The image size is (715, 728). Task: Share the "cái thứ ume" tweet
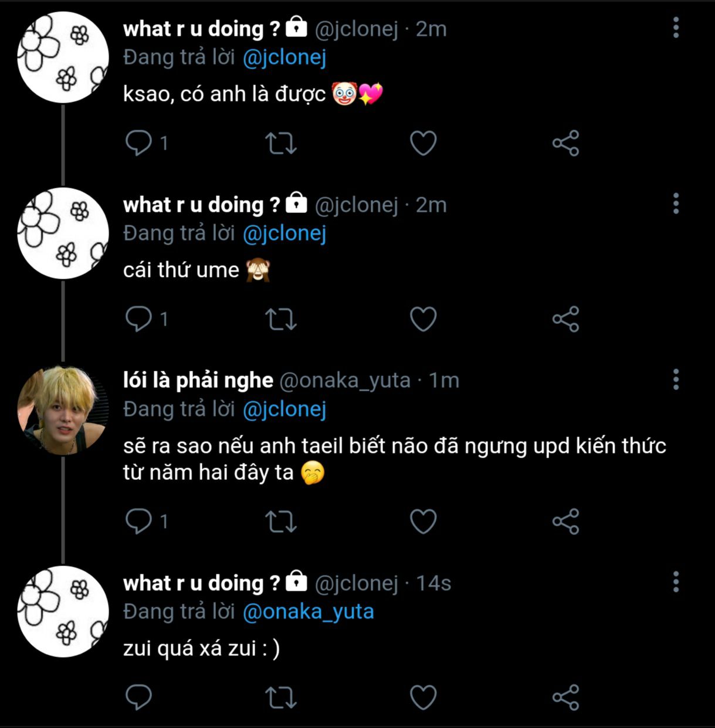(x=565, y=319)
